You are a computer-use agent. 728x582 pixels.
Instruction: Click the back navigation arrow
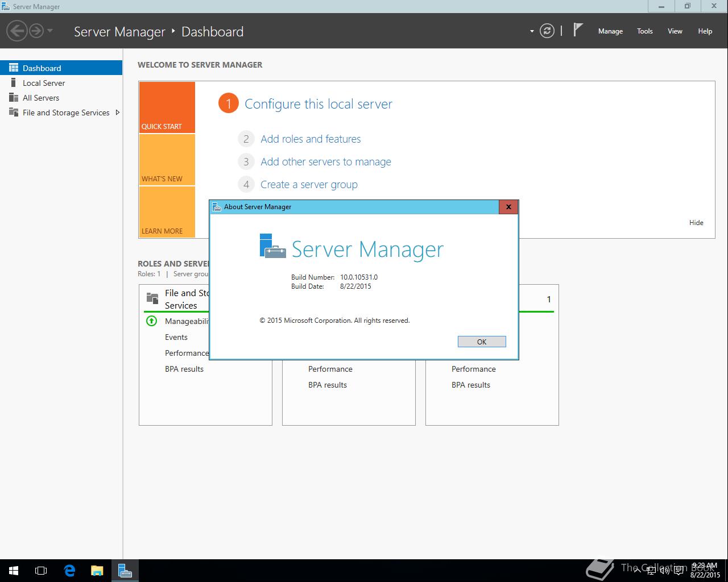click(x=17, y=31)
